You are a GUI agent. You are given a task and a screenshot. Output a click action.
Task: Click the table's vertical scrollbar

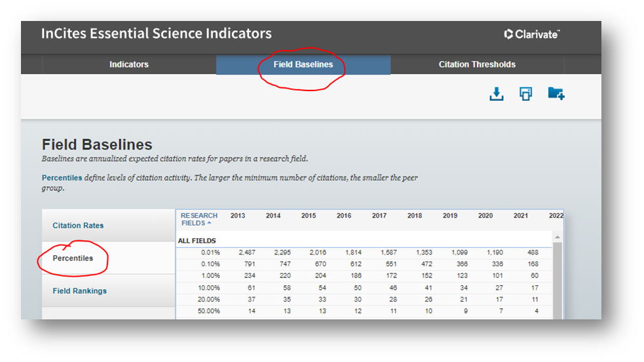pyautogui.click(x=558, y=282)
